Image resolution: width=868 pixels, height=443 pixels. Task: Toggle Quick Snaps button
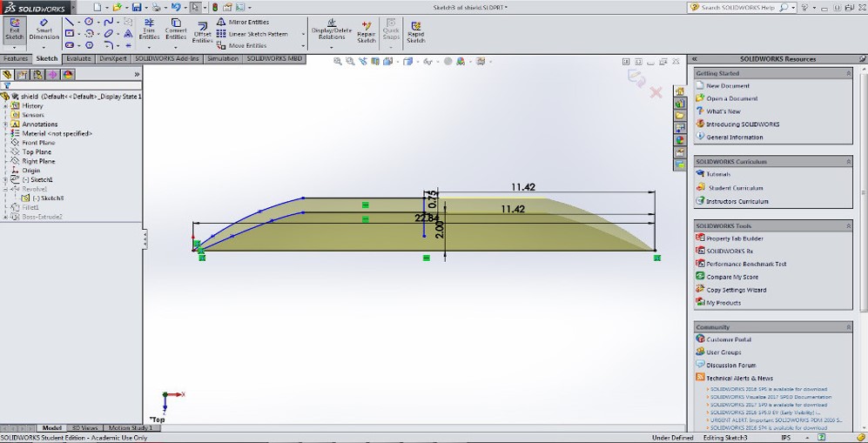[x=392, y=31]
